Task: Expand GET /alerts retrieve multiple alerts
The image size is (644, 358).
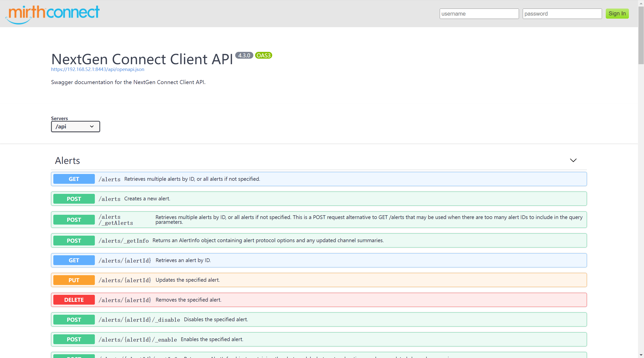Action: 319,179
